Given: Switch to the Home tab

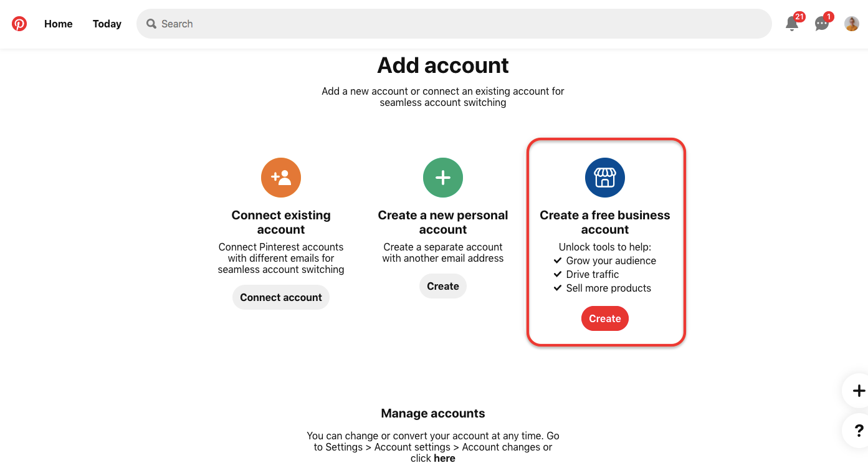Looking at the screenshot, I should coord(58,24).
